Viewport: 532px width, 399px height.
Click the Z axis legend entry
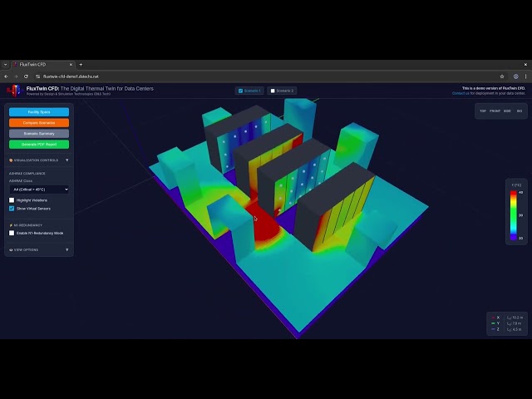point(495,329)
